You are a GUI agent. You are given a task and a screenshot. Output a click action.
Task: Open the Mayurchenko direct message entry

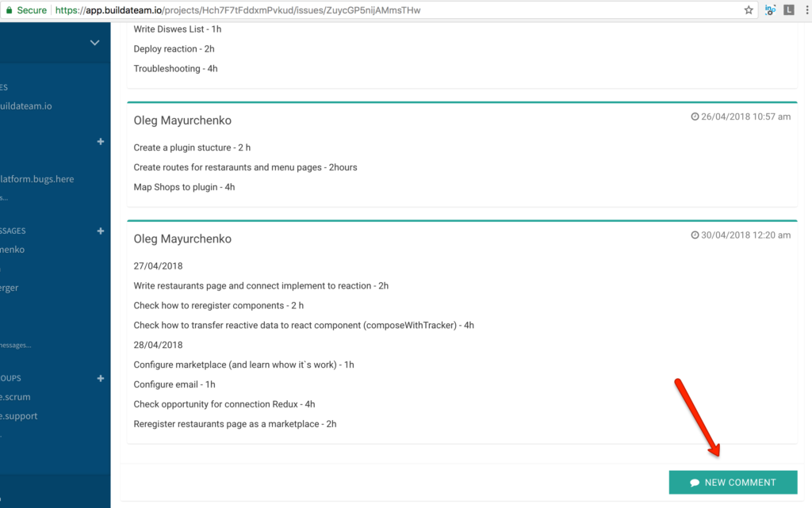click(x=13, y=250)
